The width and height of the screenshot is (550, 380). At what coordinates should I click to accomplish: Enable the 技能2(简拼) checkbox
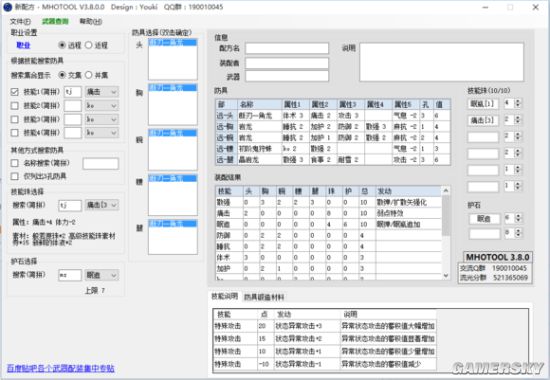[14, 106]
